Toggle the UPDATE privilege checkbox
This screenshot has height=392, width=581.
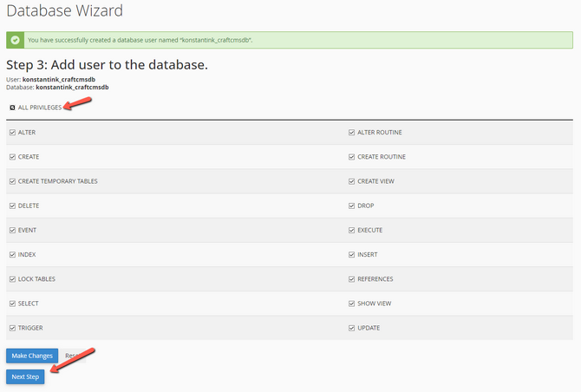tap(352, 328)
